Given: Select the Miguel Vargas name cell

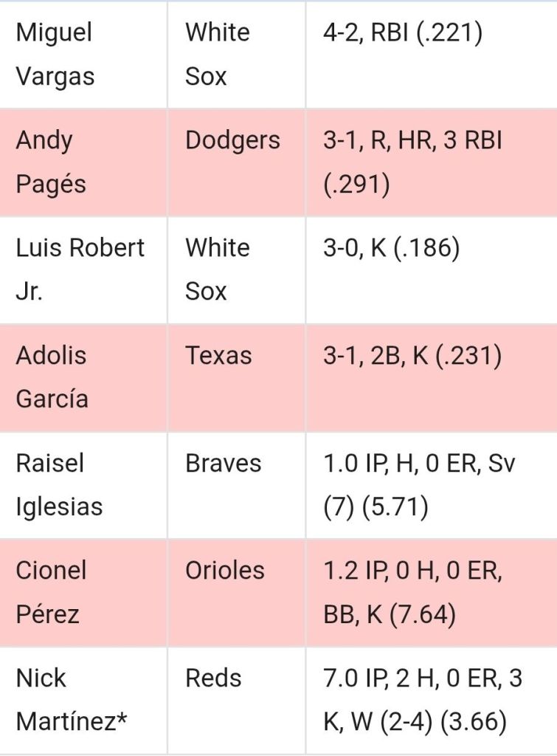Looking at the screenshot, I should (x=83, y=55).
